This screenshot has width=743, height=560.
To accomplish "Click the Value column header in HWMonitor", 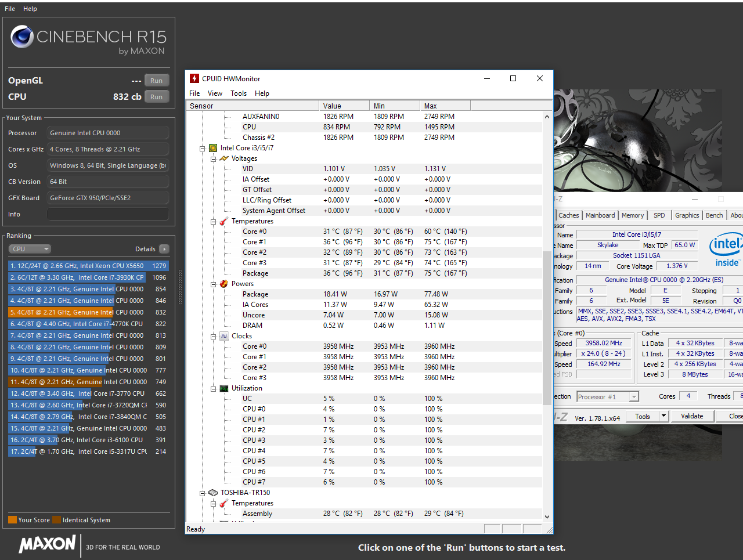I will click(344, 106).
